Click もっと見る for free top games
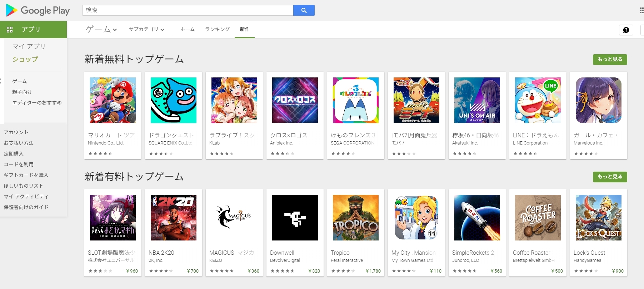The image size is (644, 289). 610,59
